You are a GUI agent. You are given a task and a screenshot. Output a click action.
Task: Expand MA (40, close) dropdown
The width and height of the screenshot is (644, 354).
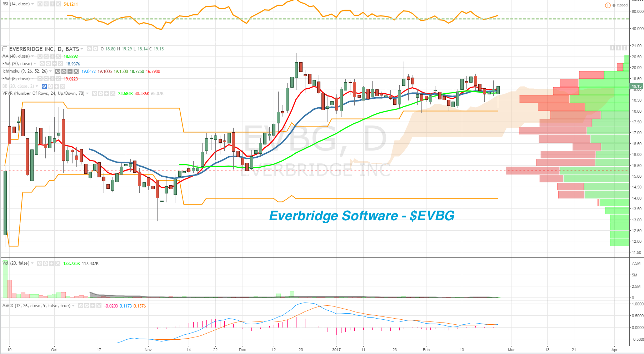point(33,56)
